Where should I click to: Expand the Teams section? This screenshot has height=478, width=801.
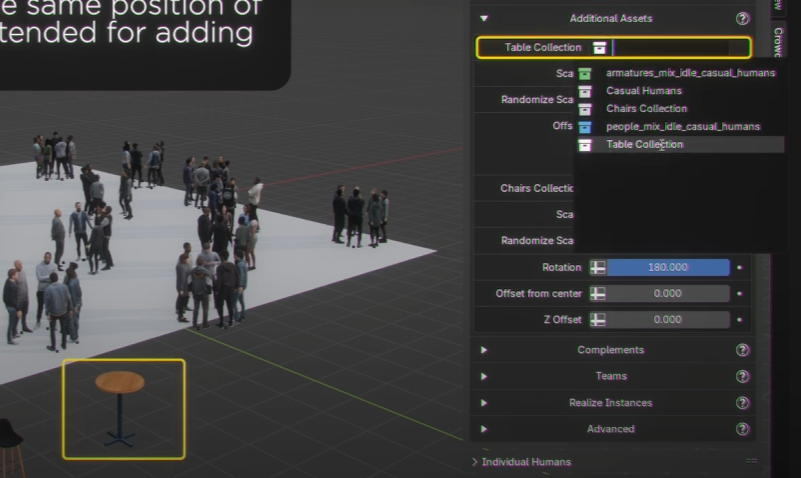(x=485, y=376)
